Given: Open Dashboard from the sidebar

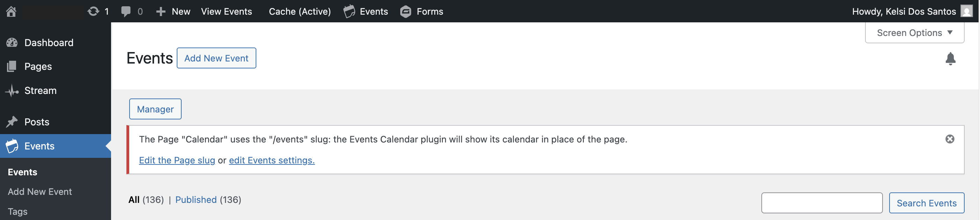Looking at the screenshot, I should pyautogui.click(x=49, y=43).
